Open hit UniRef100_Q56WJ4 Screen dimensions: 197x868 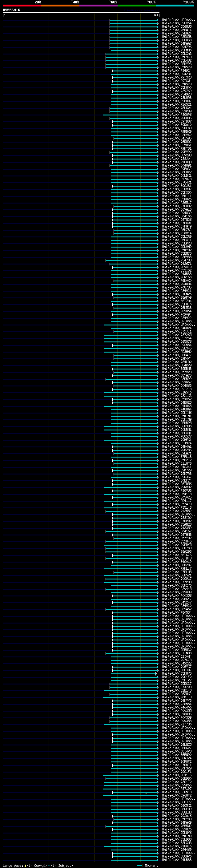point(177,30)
